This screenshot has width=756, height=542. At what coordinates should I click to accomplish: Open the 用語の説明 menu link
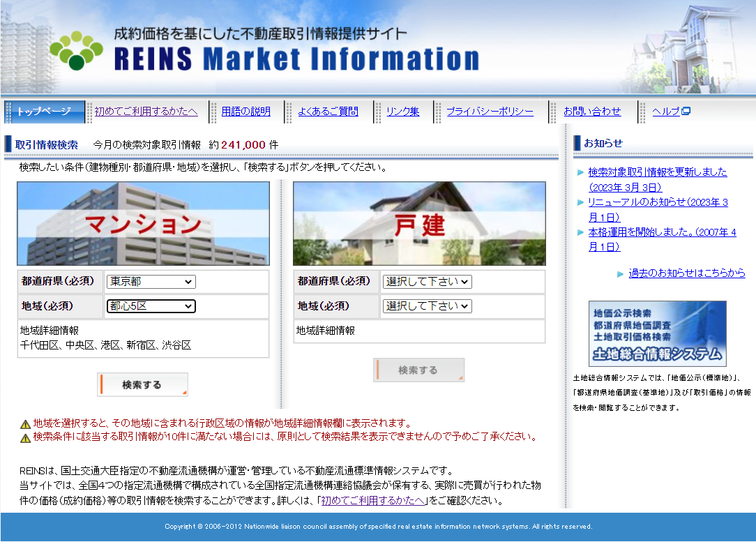[246, 112]
